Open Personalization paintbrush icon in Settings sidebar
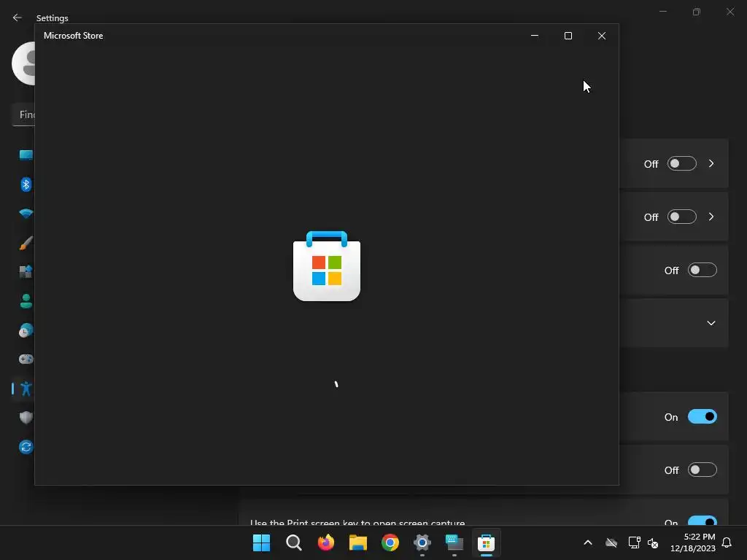This screenshot has height=560, width=747. click(26, 243)
